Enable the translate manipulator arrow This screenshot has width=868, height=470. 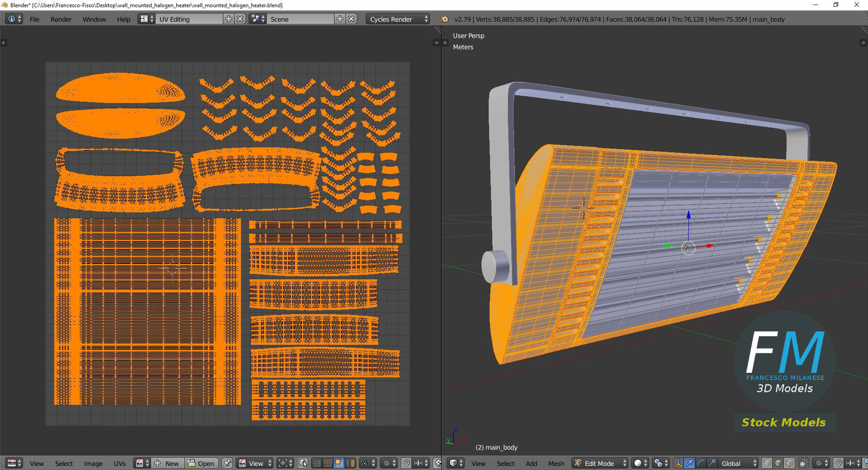point(689,463)
